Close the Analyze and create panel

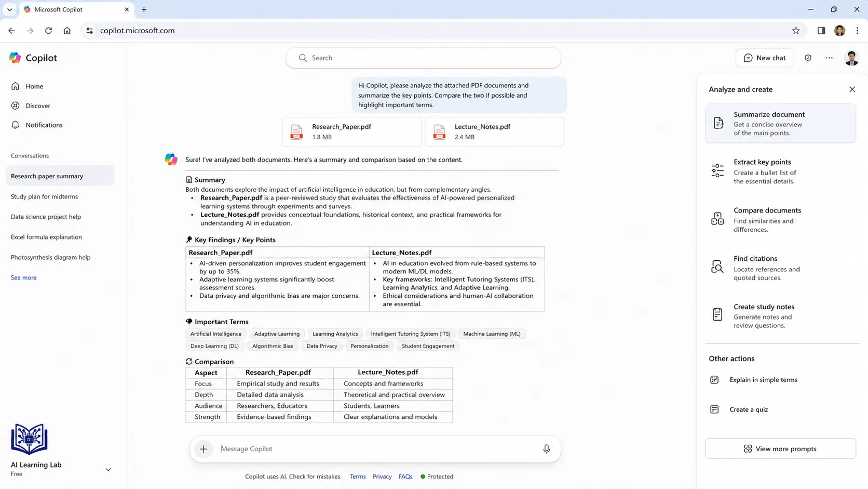click(852, 89)
